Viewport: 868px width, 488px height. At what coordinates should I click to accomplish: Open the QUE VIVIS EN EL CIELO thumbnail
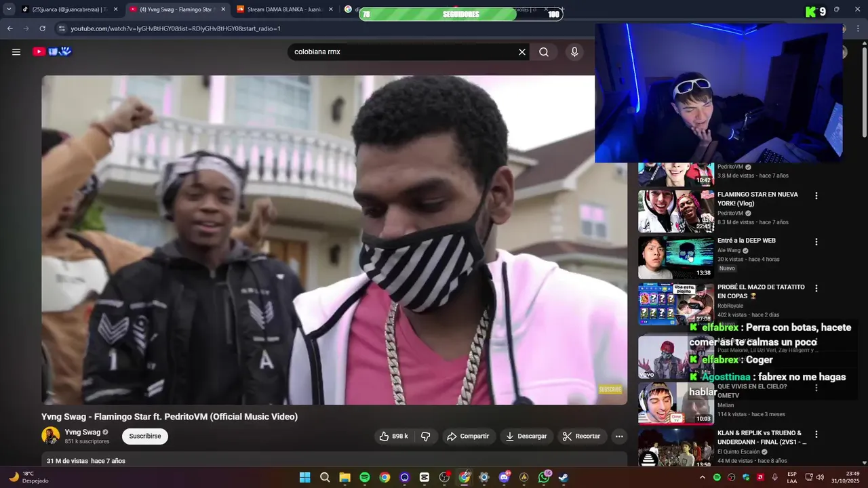(x=676, y=403)
